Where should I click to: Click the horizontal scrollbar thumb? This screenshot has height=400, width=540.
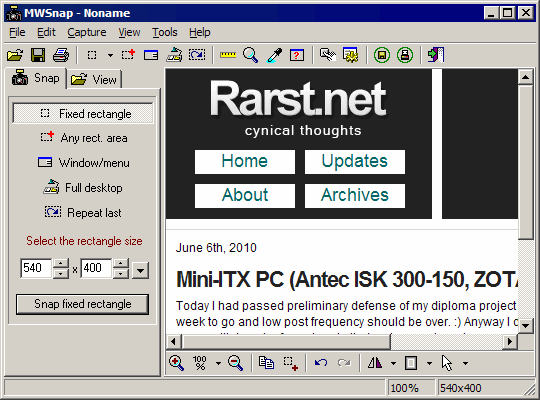coord(287,341)
